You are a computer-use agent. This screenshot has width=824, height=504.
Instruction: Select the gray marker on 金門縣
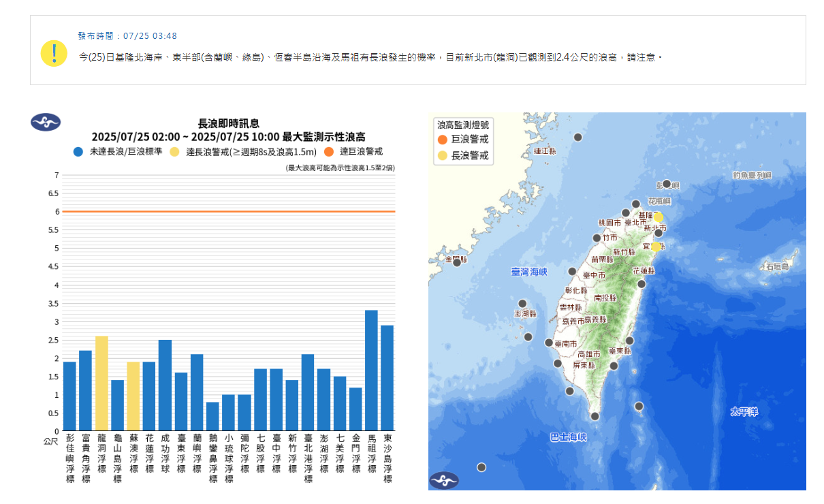click(457, 262)
